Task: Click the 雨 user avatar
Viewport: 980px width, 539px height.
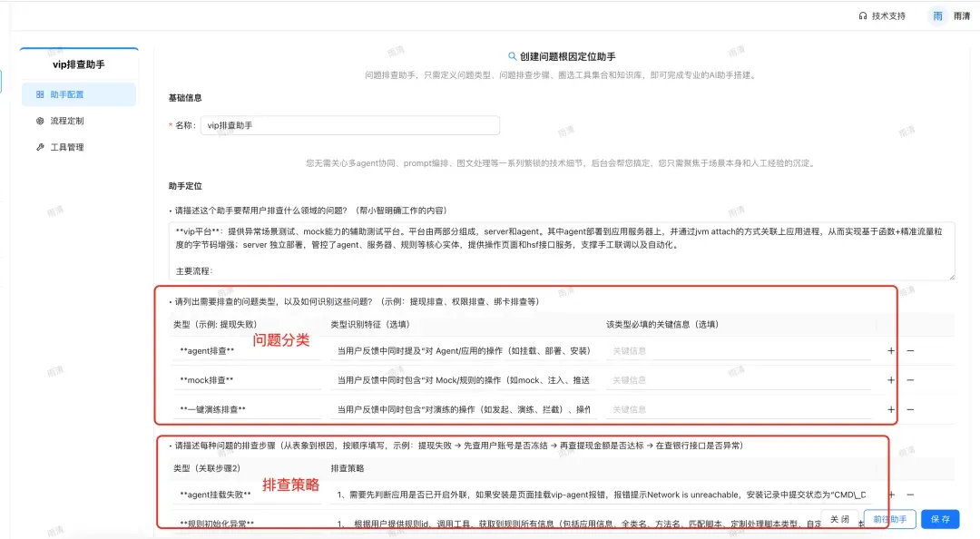Action: coord(937,16)
